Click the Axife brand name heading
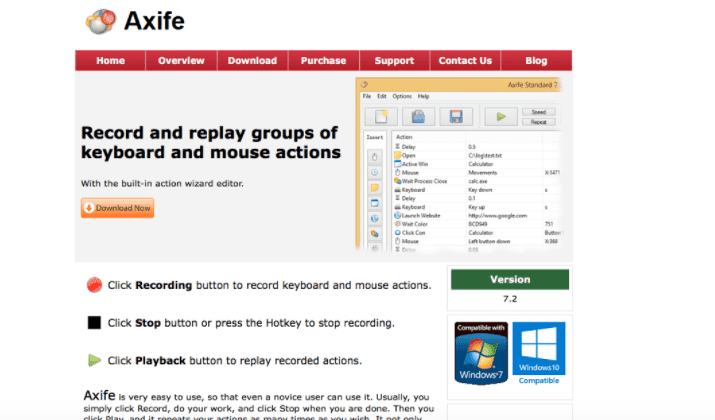This screenshot has height=420, width=715. click(x=154, y=21)
